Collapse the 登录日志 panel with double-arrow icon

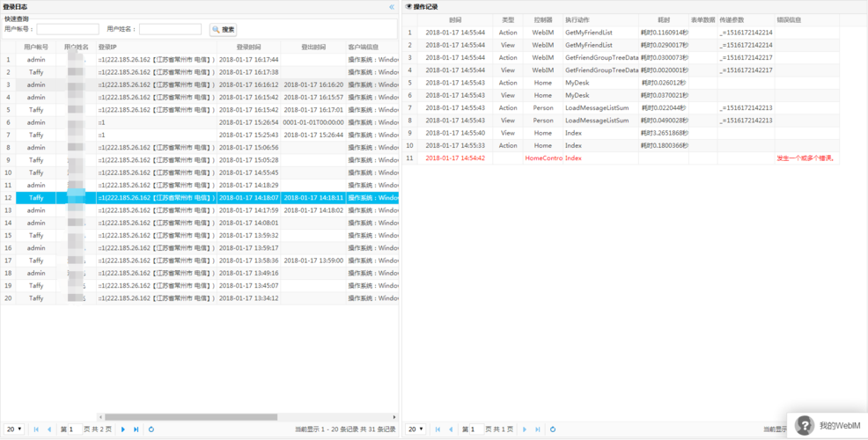[x=392, y=7]
